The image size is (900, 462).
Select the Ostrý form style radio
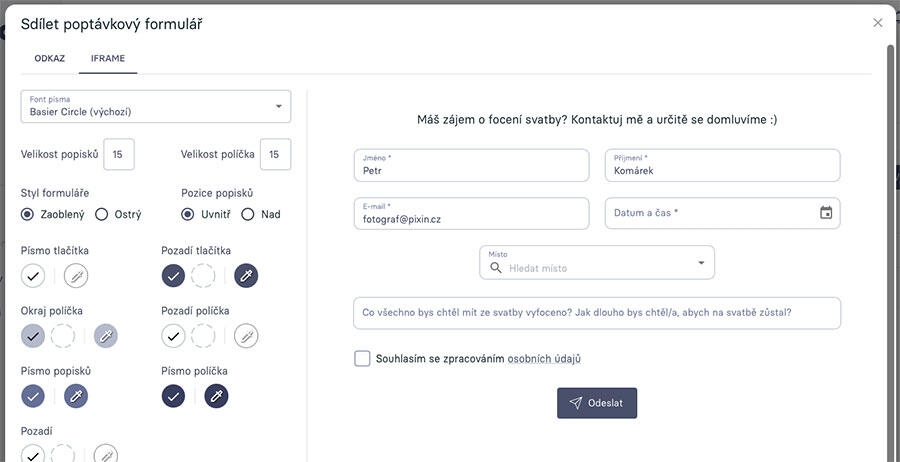click(102, 214)
